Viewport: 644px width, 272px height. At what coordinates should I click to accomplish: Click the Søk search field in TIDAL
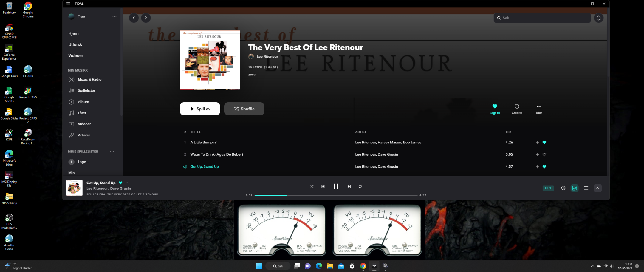point(542,18)
